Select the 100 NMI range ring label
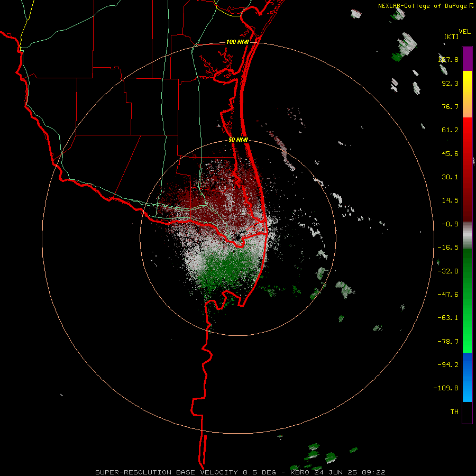 click(x=237, y=42)
